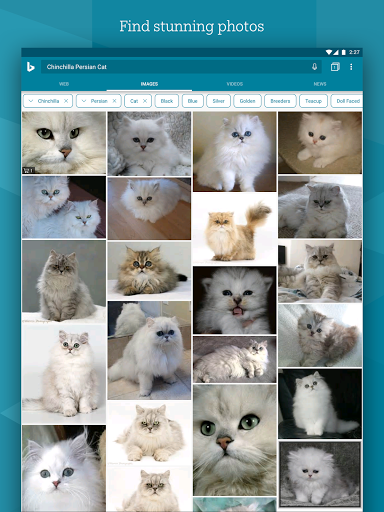384x512 pixels.
Task: Remove the Cat filter chip
Action: [145, 101]
